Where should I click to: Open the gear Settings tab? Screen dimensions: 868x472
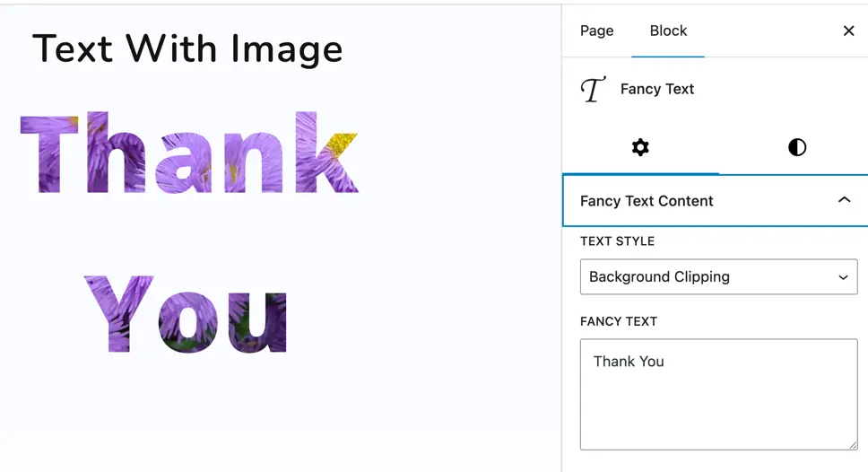(640, 147)
